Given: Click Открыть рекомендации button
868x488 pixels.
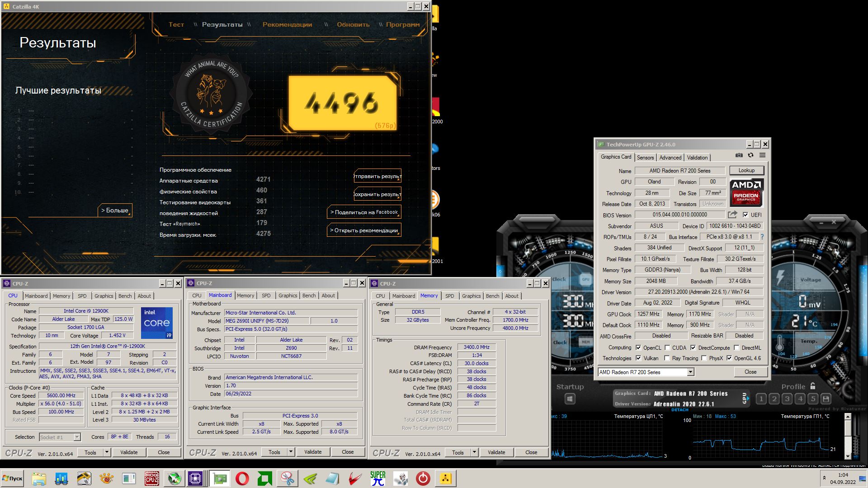Looking at the screenshot, I should 364,230.
